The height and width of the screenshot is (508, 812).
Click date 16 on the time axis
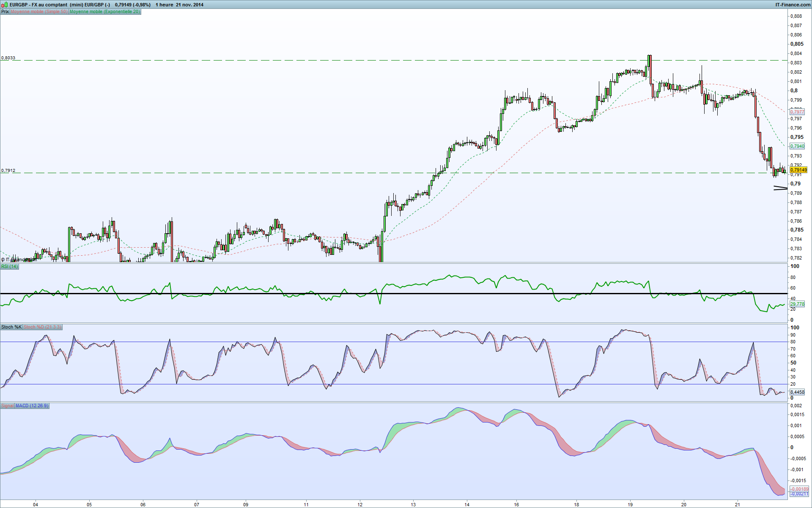click(516, 505)
